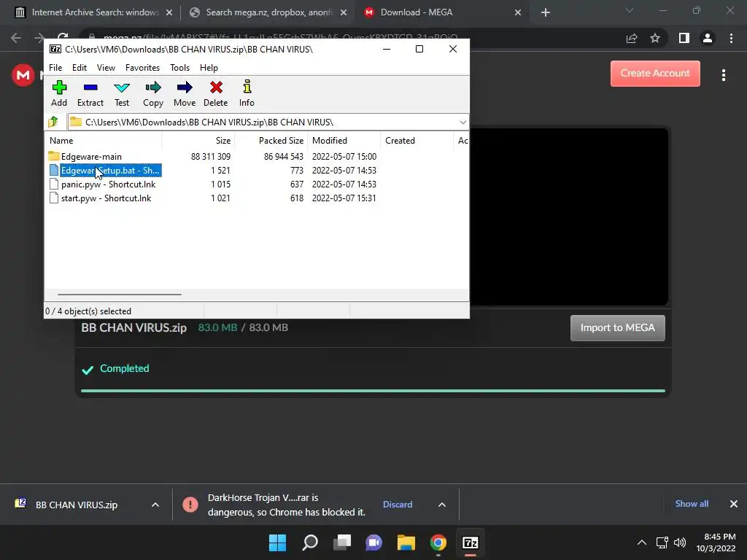Open the View menu in 7-Zip
Screen dimensions: 747x560
tap(106, 68)
